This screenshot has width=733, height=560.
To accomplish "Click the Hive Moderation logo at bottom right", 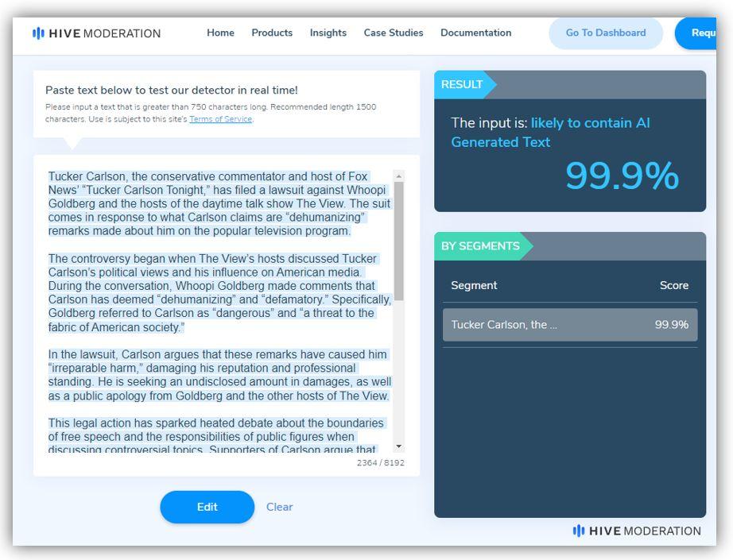I will pos(637,531).
